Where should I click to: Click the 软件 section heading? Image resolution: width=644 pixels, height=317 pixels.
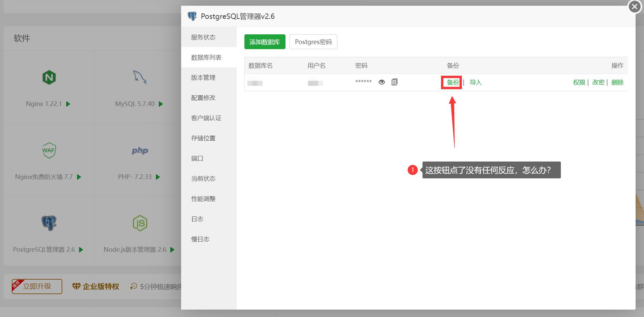22,38
